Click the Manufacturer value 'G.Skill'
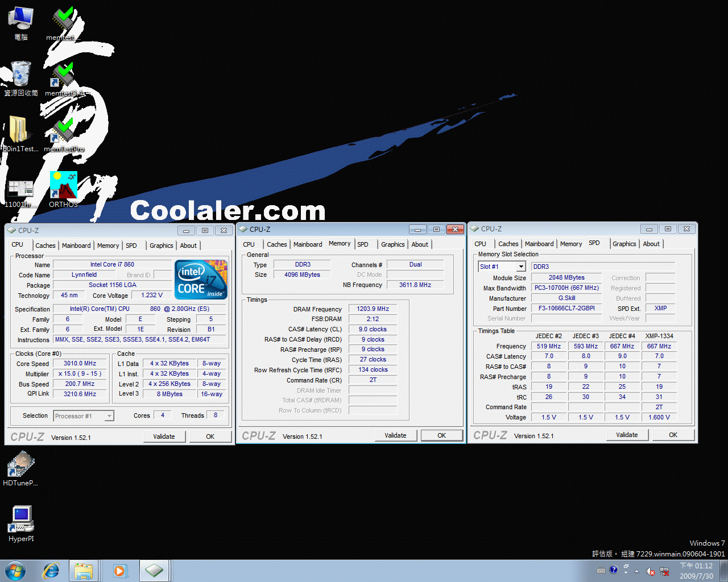Image resolution: width=728 pixels, height=582 pixels. [x=566, y=298]
